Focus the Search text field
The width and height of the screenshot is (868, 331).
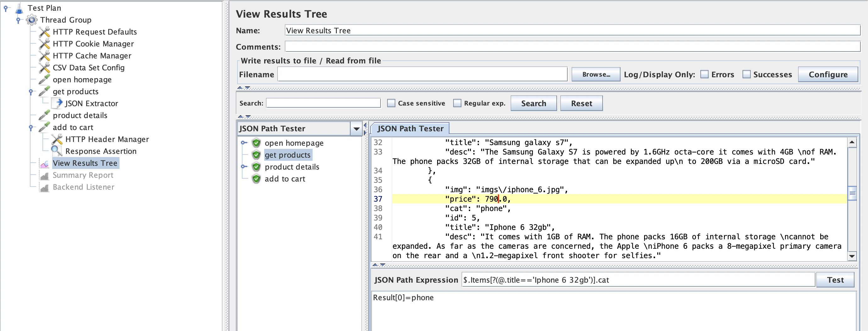tap(323, 103)
